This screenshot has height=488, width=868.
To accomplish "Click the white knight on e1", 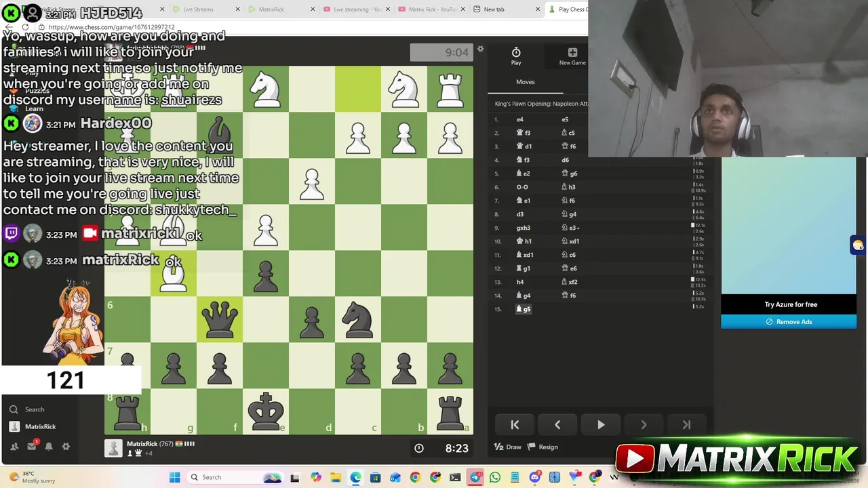I will point(266,89).
